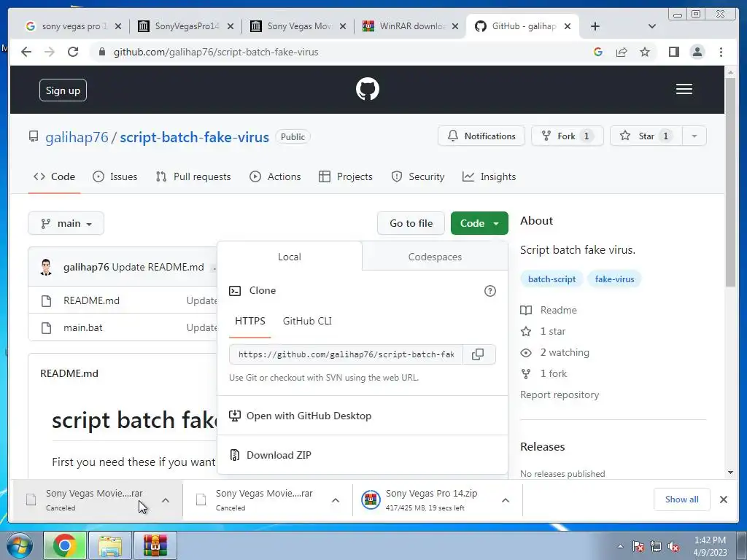Click the batch-script topic tag
Screen dimensions: 747x560
coord(551,279)
